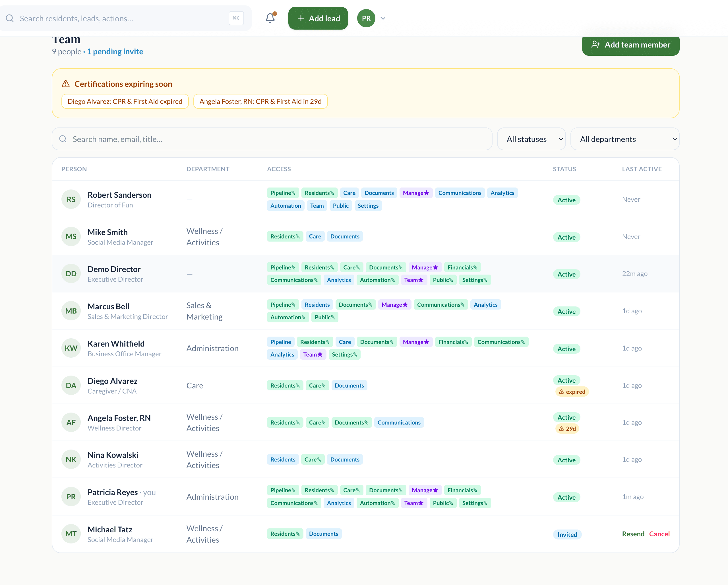Click the DEPARTMENT column header
This screenshot has height=585, width=728.
click(208, 169)
